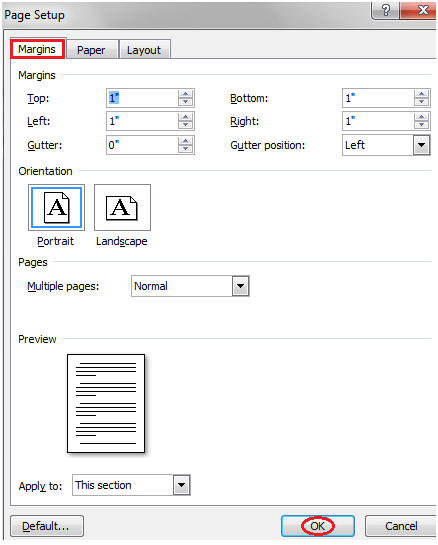Select Landscape orientation icon
Viewport: 438px width, 545px height.
click(x=122, y=208)
